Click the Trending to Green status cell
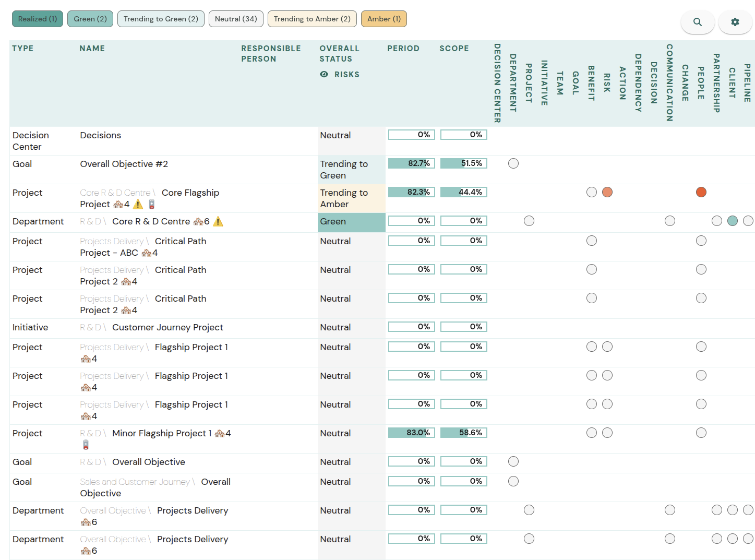Screen dimensions: 755x560 352,170
